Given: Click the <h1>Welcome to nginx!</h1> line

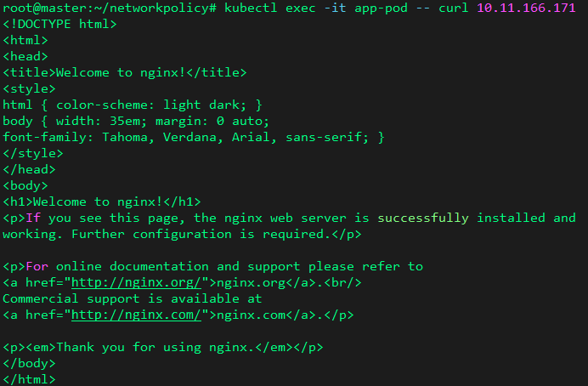Looking at the screenshot, I should point(102,202).
